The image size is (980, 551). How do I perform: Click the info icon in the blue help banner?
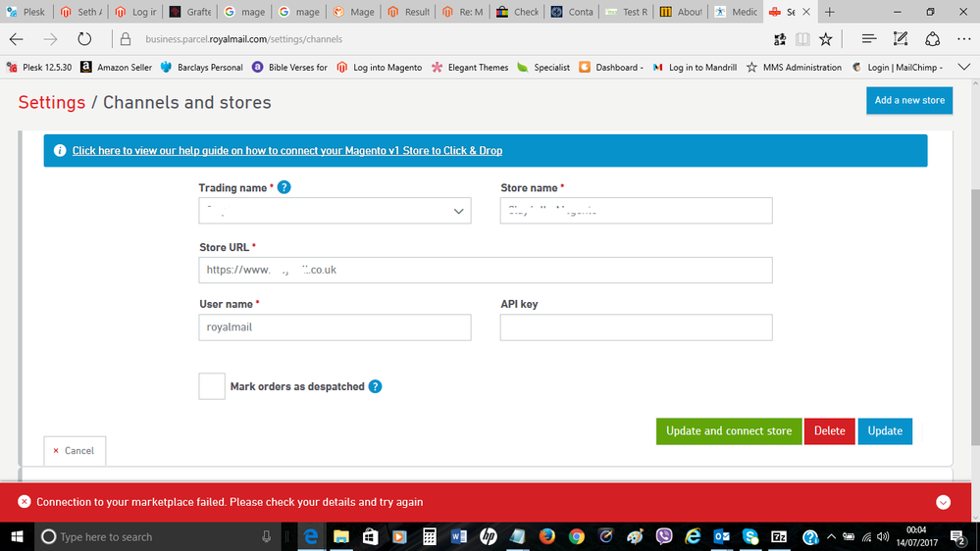pyautogui.click(x=60, y=151)
